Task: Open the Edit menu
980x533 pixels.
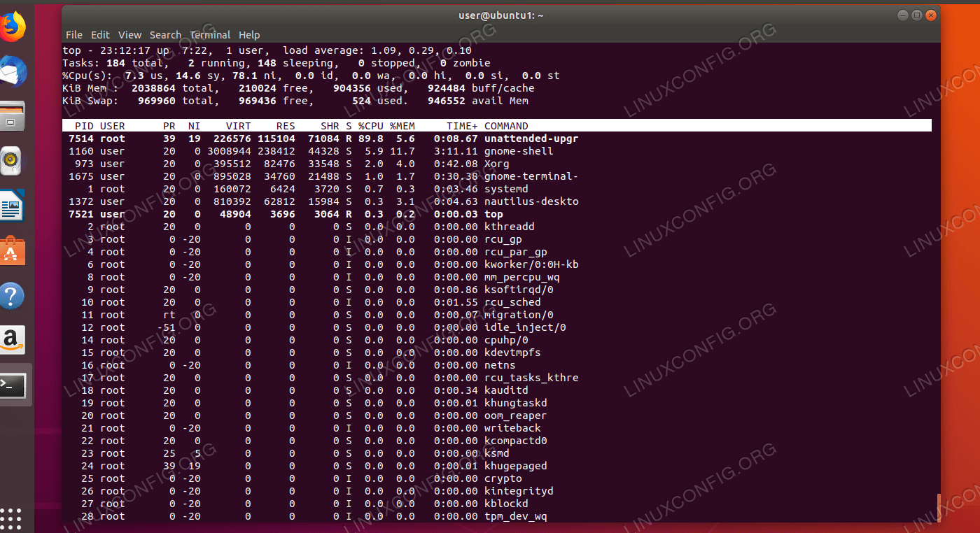Action: (100, 35)
